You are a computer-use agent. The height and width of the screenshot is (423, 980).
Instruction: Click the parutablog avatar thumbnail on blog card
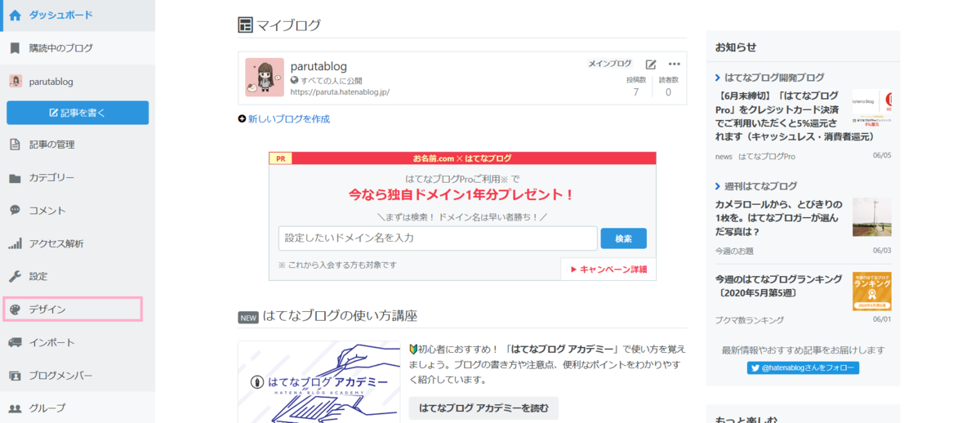pos(265,78)
